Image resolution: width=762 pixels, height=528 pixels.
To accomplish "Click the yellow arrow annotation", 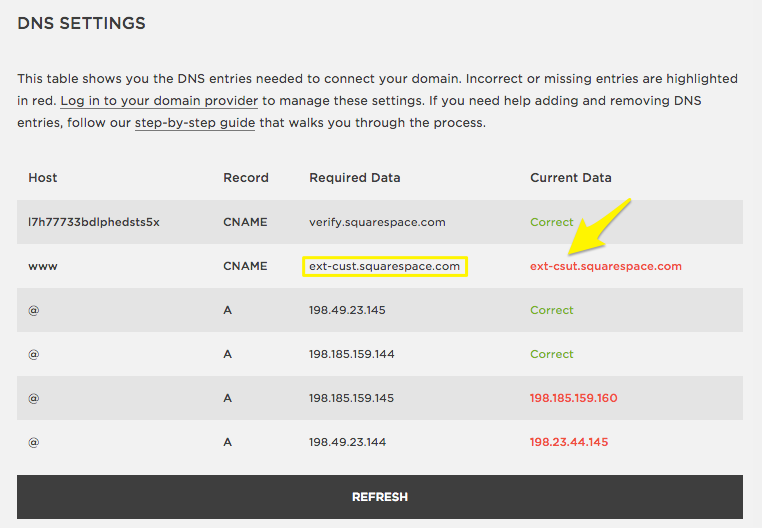I will coord(598,226).
